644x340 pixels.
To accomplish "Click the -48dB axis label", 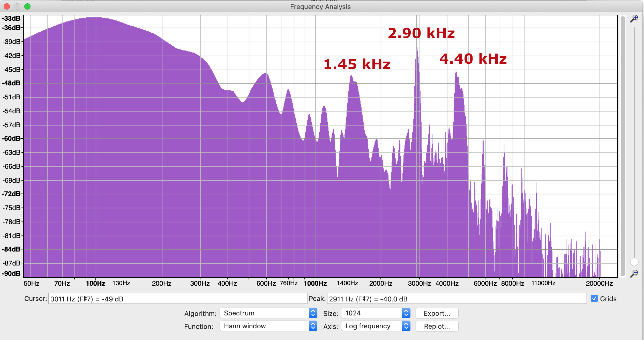I will click(x=11, y=83).
